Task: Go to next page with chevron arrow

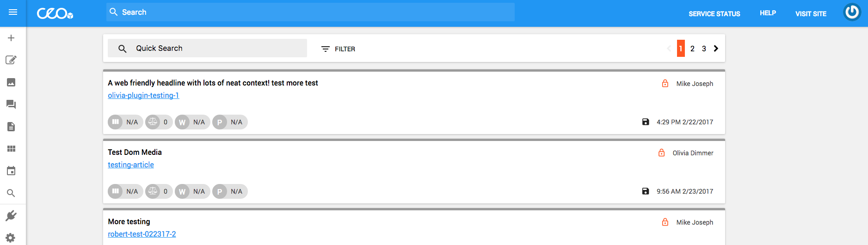Action: (716, 49)
